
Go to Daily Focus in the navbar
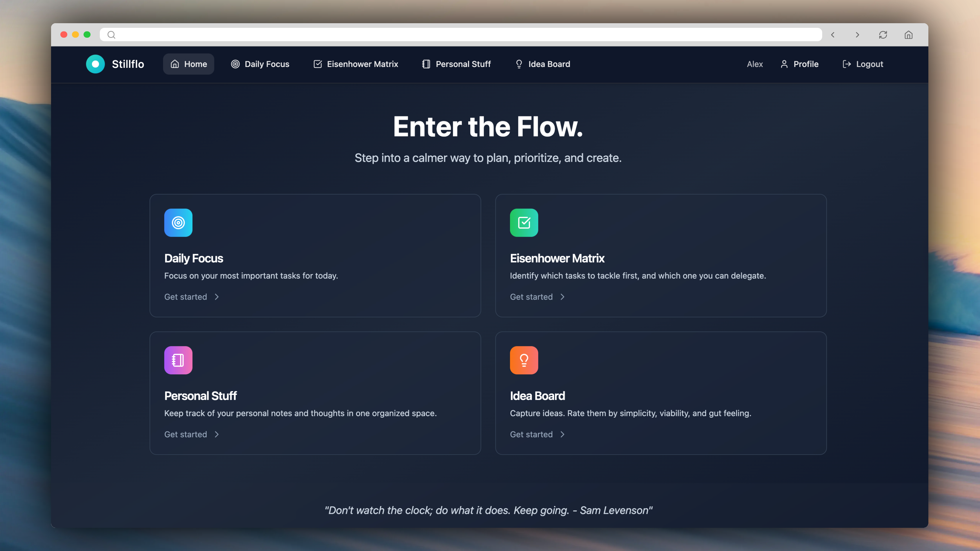260,64
